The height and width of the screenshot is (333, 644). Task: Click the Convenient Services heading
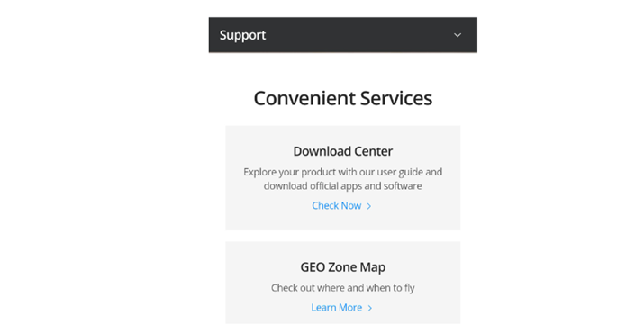(x=343, y=98)
